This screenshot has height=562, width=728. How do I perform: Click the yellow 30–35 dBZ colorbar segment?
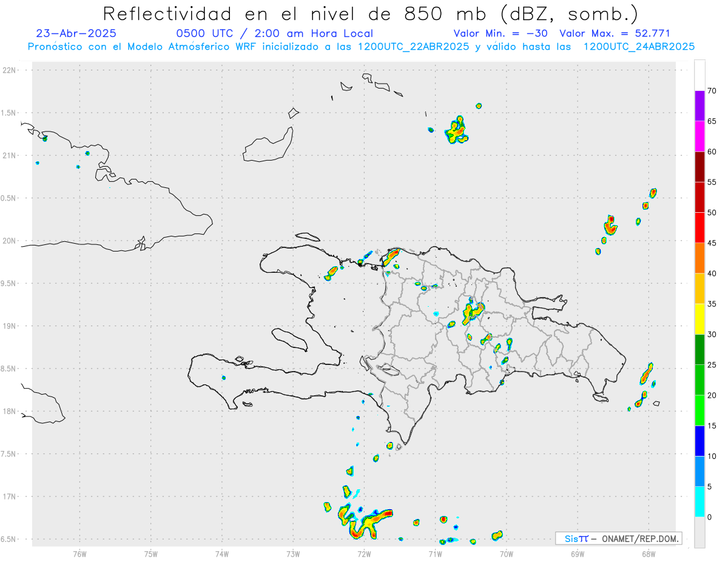click(699, 319)
